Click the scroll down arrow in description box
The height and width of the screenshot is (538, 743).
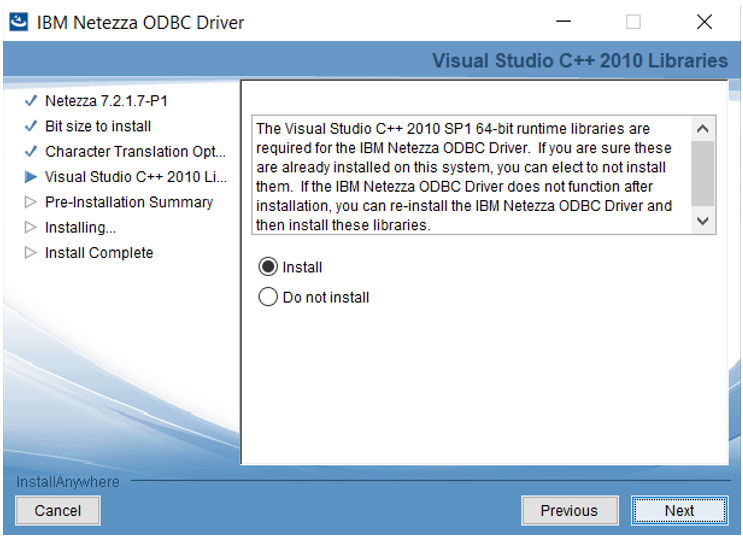703,221
